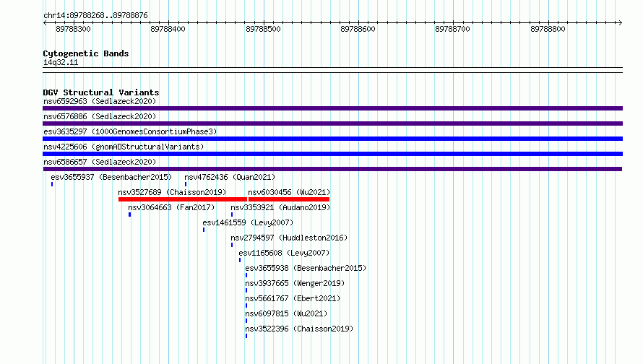The width and height of the screenshot is (643, 364).
Task: Click the blue marker under nsv2794597
Action: [232, 245]
